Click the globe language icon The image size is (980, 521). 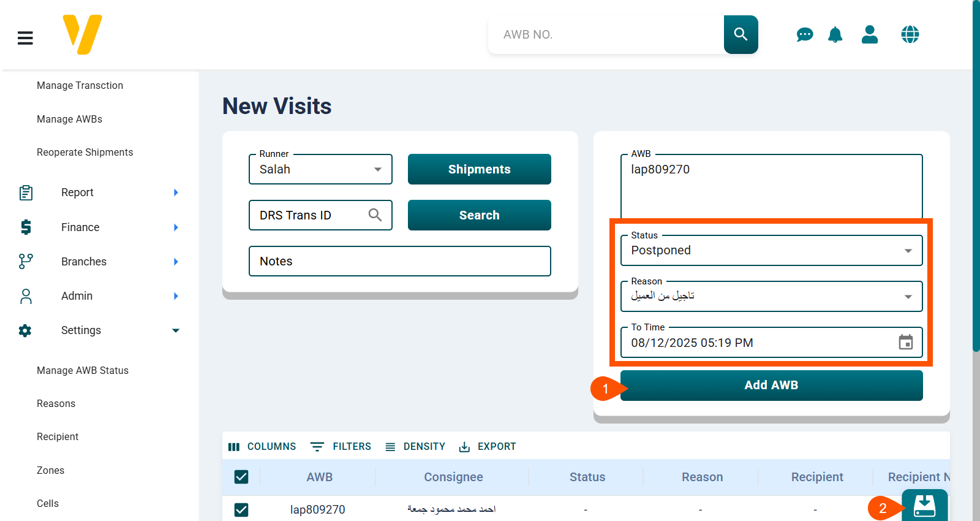910,35
